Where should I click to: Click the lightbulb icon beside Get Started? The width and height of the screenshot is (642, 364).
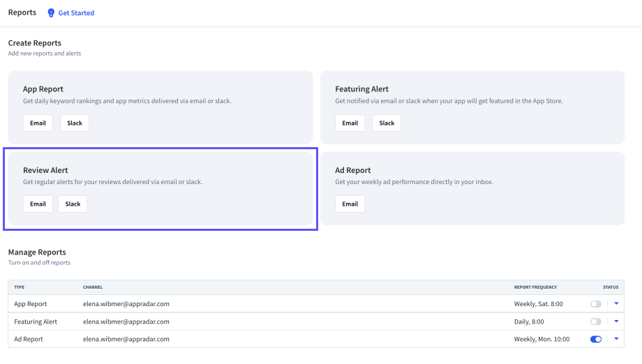point(51,13)
